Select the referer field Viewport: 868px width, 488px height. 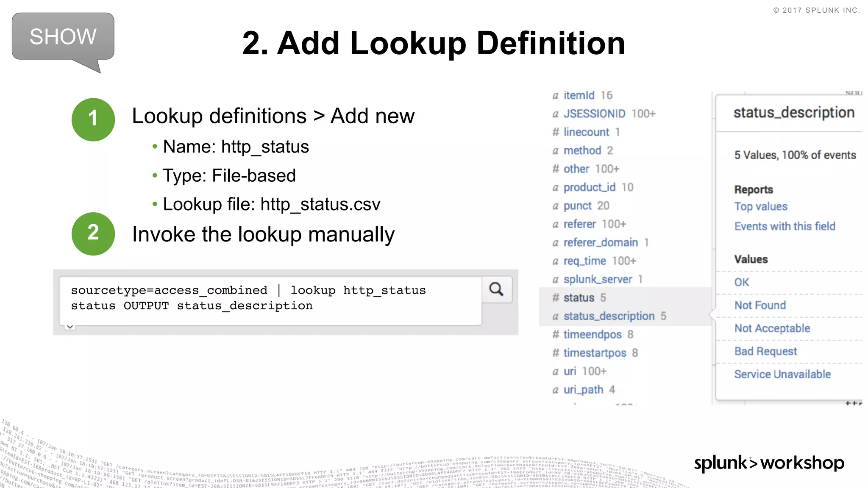pyautogui.click(x=580, y=224)
